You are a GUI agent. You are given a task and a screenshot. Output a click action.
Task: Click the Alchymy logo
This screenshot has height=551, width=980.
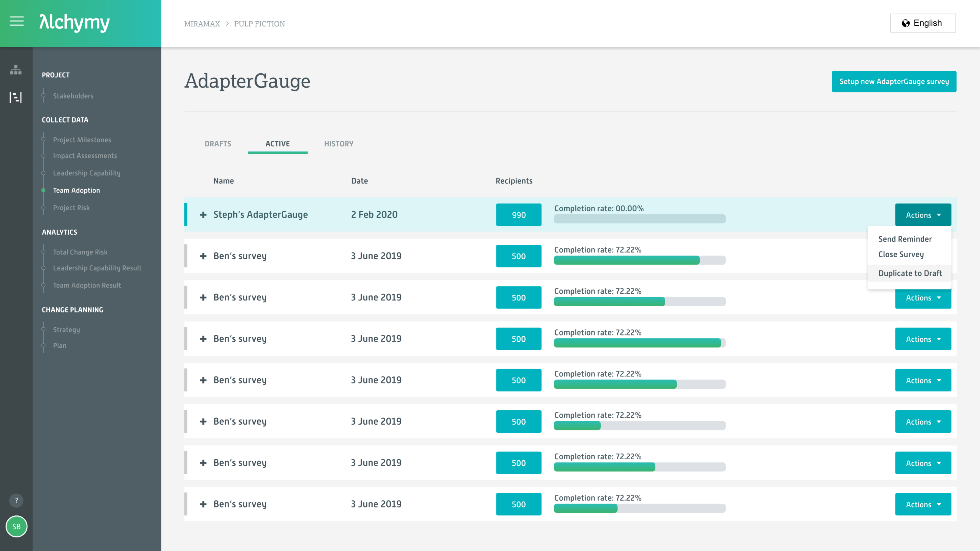click(x=74, y=23)
